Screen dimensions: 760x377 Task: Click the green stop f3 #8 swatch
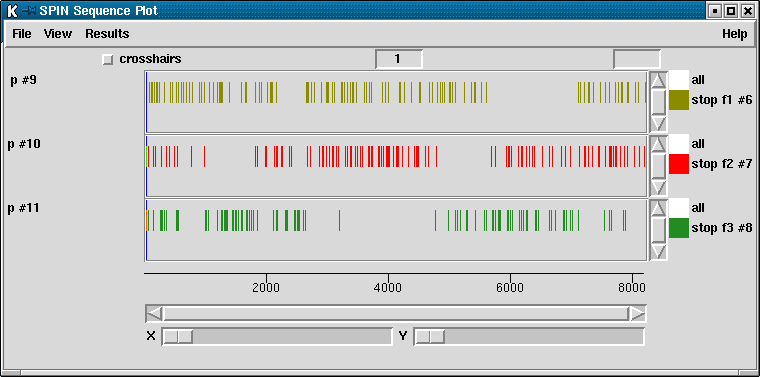pos(679,228)
